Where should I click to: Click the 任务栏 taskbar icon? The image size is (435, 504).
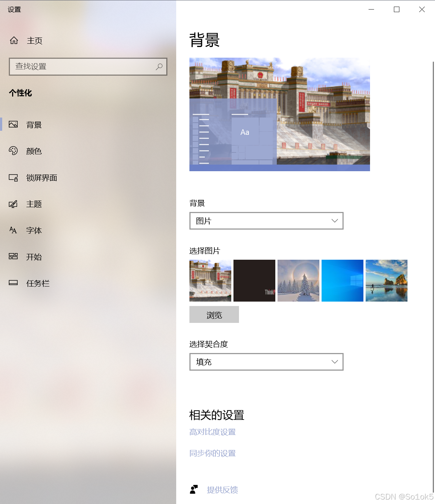[x=13, y=283]
